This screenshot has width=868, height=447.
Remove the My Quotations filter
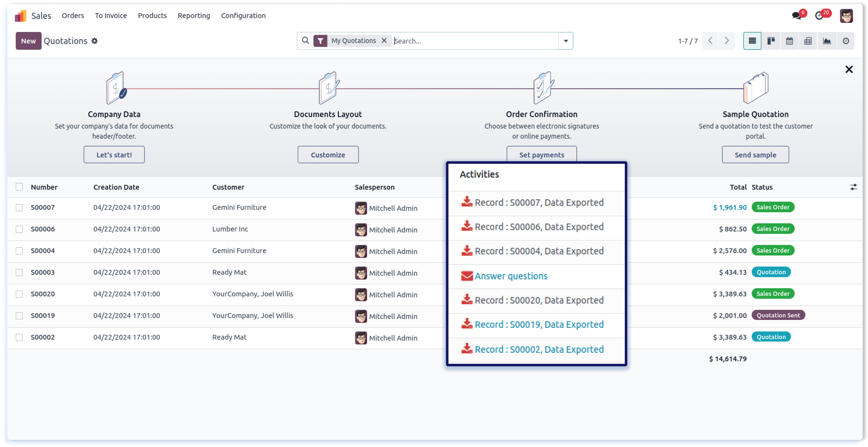coord(384,40)
